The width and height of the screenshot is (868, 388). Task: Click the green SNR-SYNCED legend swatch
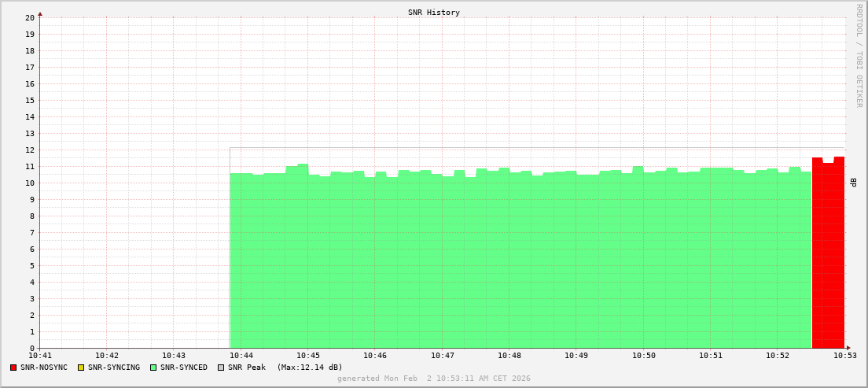coord(153,368)
